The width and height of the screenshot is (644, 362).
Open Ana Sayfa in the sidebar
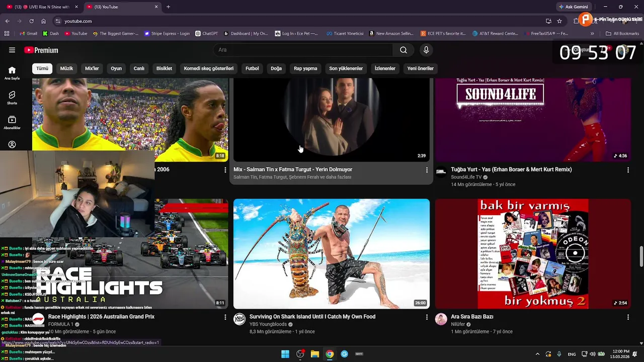12,73
